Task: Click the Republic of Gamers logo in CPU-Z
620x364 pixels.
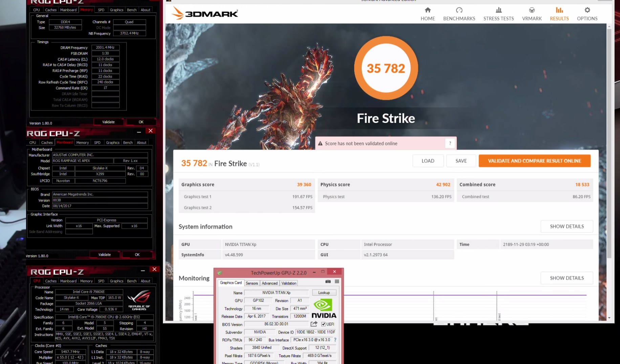Action: 139,300
